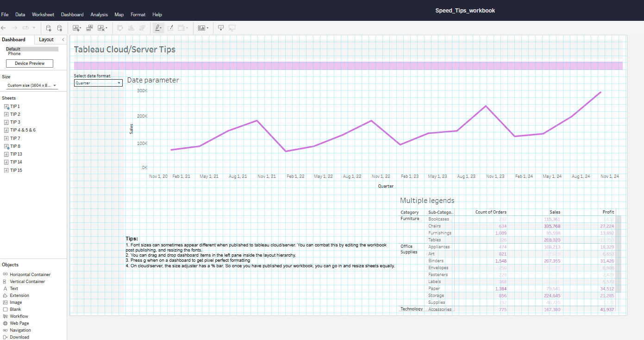The height and width of the screenshot is (340, 644).
Task: Click the Highlight pen toolbar icon
Action: tap(158, 28)
